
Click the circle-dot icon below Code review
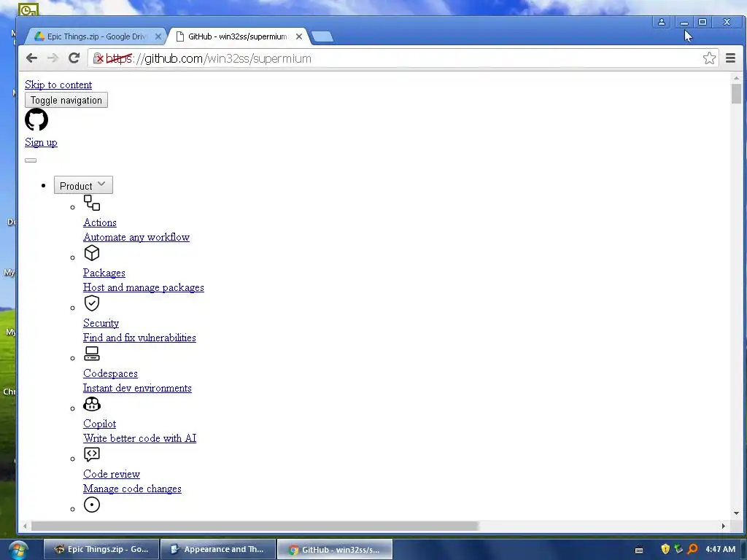pos(92,505)
